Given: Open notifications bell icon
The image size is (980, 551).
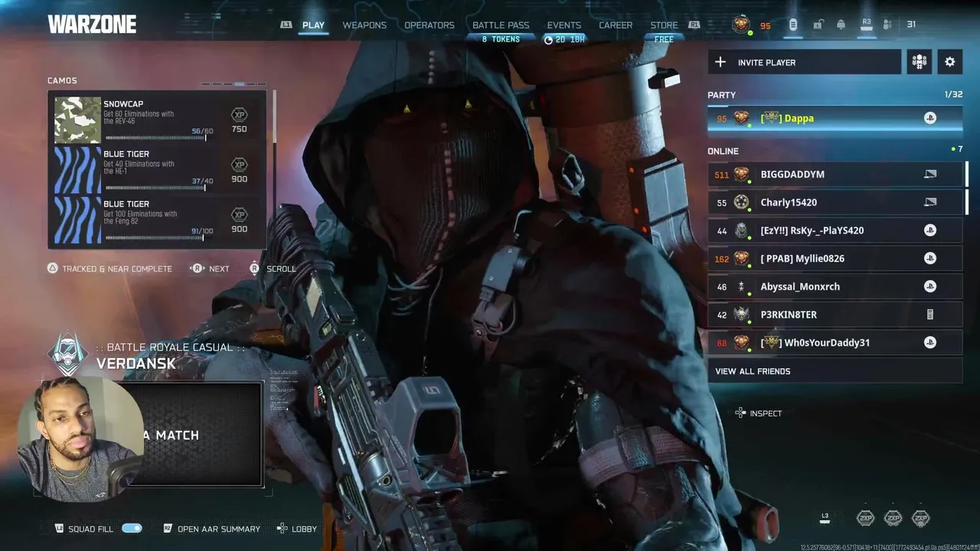Looking at the screenshot, I should pos(841,24).
